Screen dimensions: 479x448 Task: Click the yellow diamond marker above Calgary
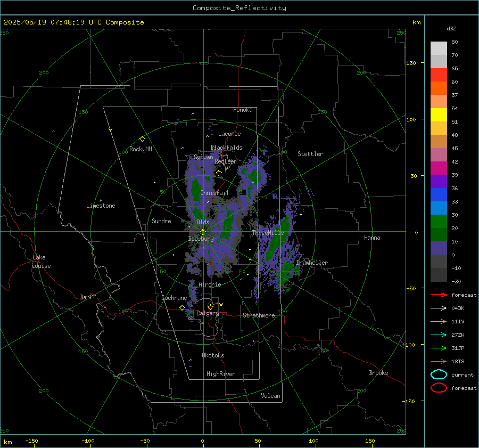coord(210,307)
